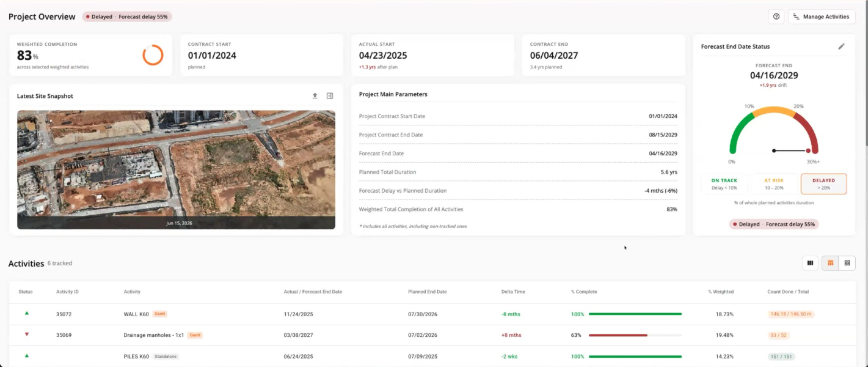Open the snapshot side panel view icon

330,96
